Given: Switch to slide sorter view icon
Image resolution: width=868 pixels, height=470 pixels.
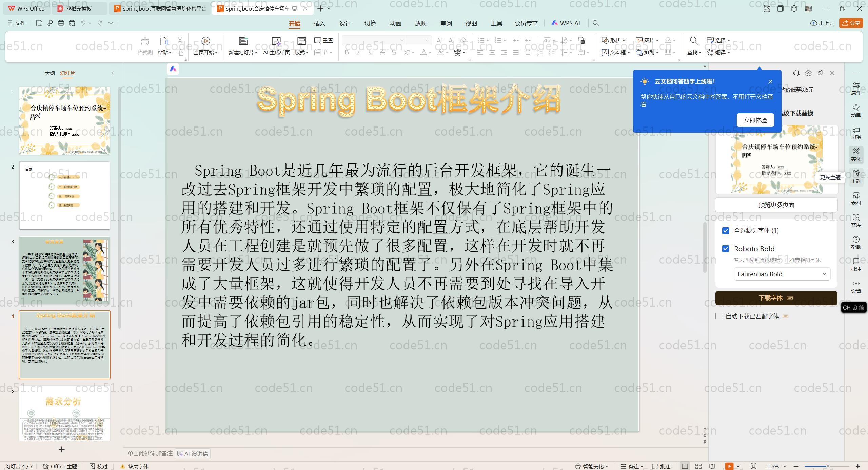Looking at the screenshot, I should tap(698, 466).
